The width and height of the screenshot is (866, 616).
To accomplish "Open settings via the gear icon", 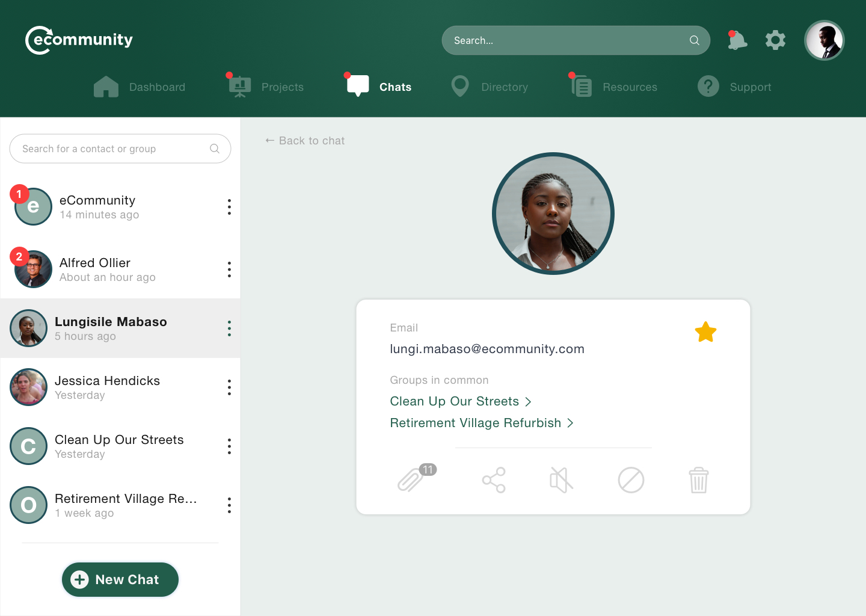I will click(775, 40).
